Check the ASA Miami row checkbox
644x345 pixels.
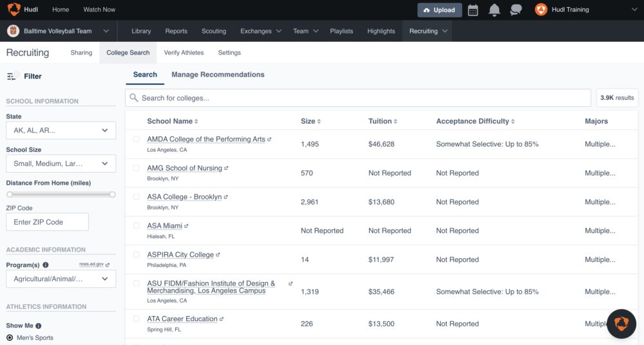136,226
